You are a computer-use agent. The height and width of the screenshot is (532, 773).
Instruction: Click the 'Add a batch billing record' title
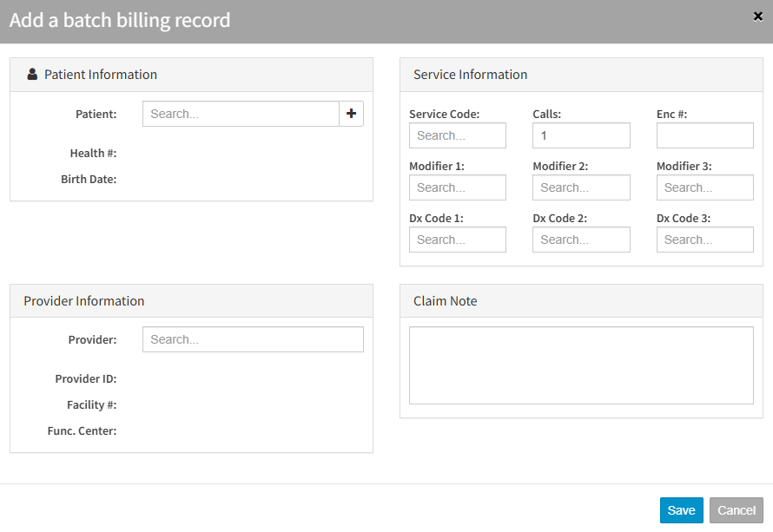pyautogui.click(x=120, y=20)
